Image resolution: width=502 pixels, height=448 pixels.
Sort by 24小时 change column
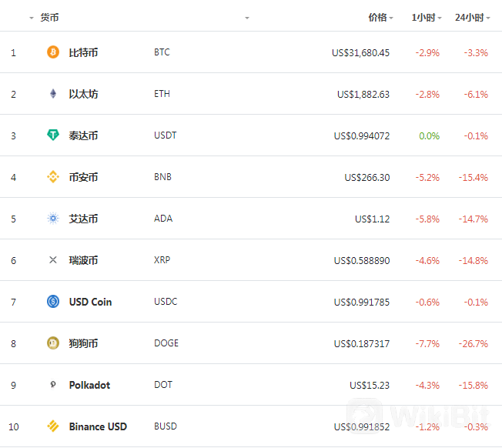tap(473, 17)
